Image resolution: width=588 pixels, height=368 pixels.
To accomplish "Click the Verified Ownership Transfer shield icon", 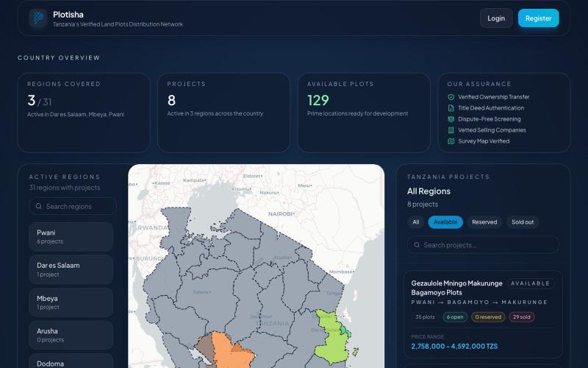I will click(451, 97).
